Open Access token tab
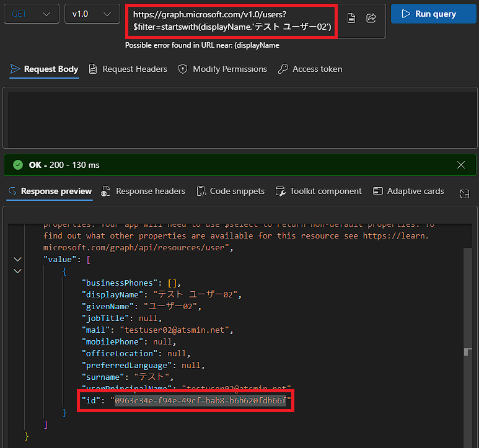479x448 pixels. coord(310,69)
